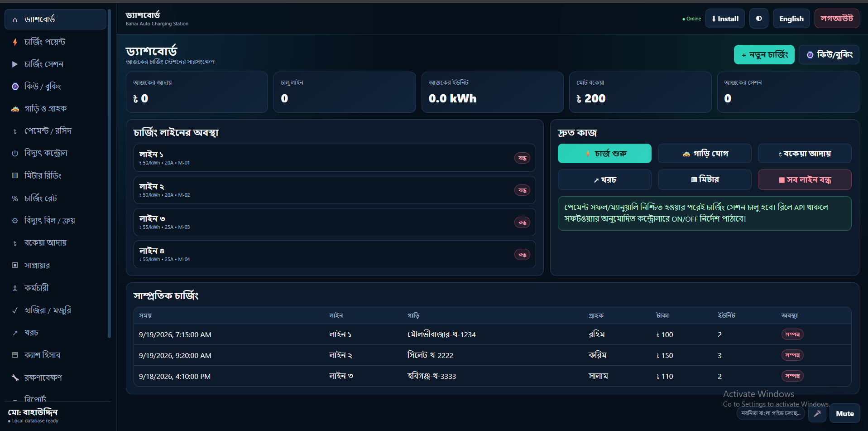Toggle লাইন ১ বন্ধ status badge
Viewport: 868px width, 431px height.
(x=523, y=158)
